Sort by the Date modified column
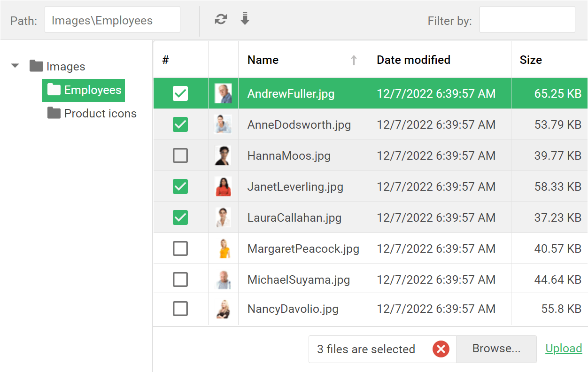 (413, 60)
